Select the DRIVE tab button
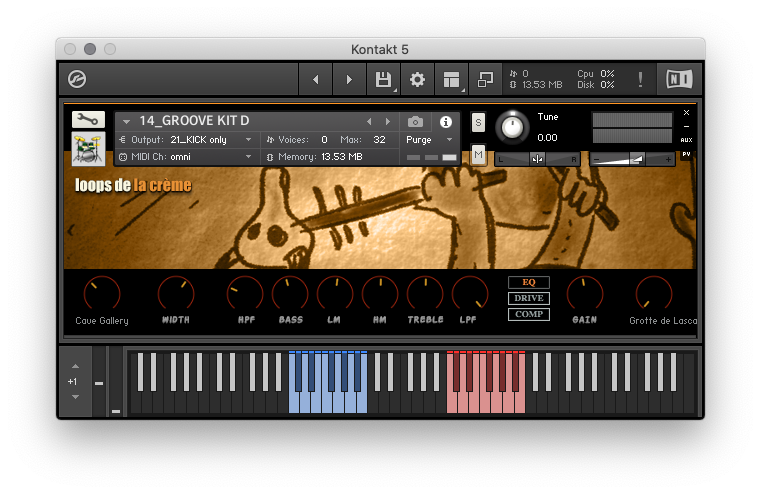 (x=529, y=298)
